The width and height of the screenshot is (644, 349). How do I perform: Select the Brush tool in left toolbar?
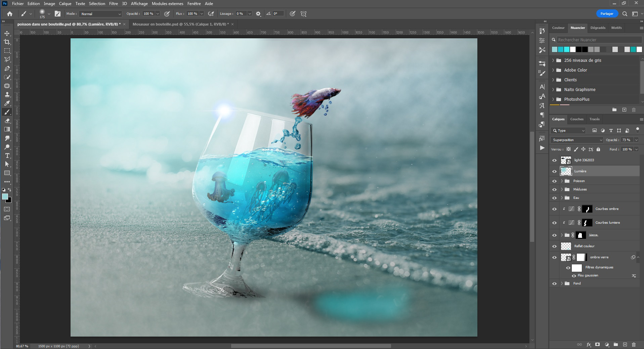click(x=7, y=112)
